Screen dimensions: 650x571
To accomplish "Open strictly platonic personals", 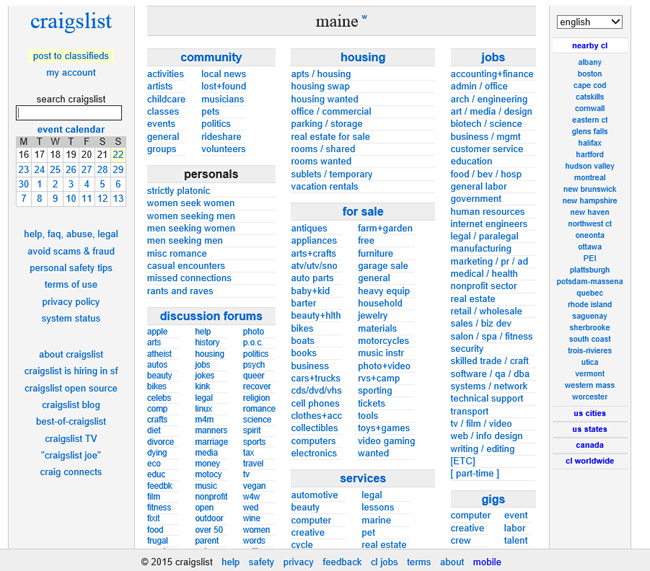I will click(x=178, y=191).
